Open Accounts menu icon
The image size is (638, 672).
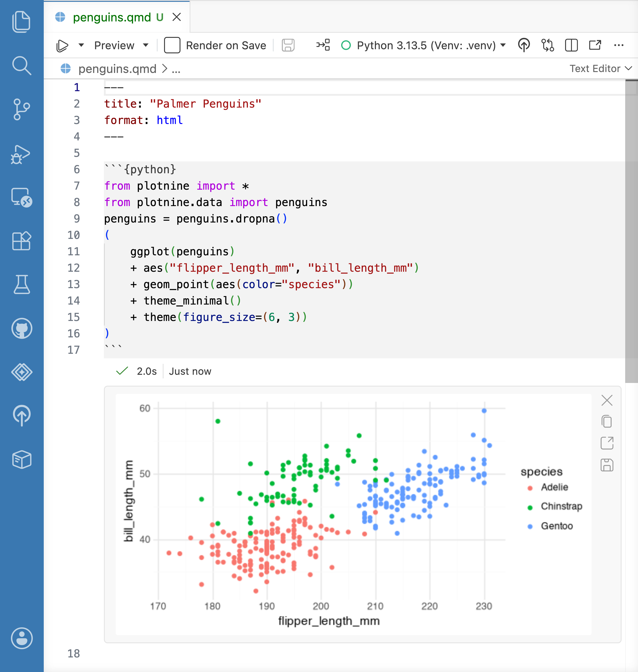(21, 638)
